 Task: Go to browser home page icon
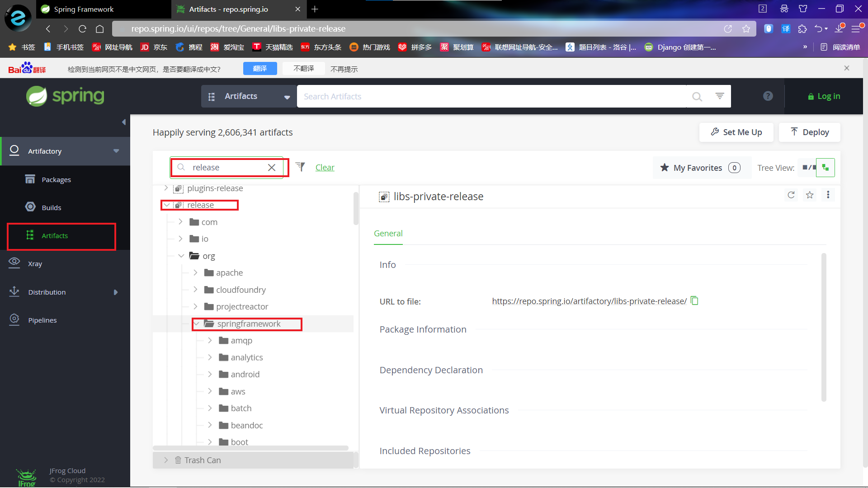(x=100, y=29)
